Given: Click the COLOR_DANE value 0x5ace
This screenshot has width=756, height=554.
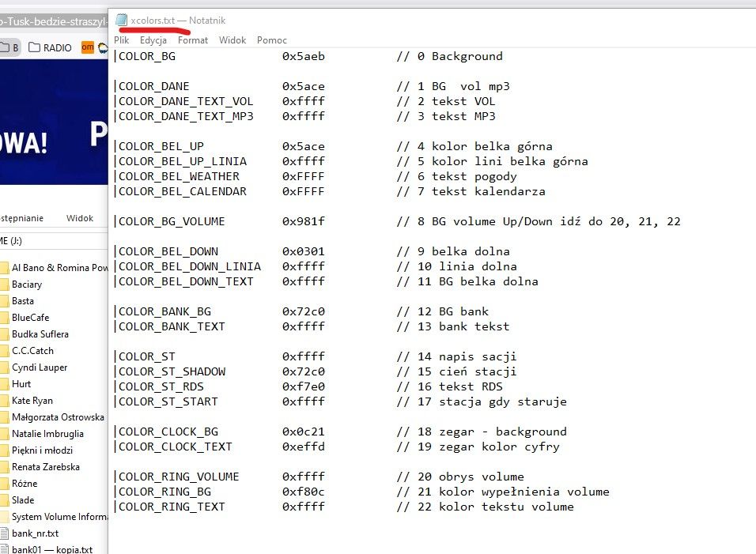Looking at the screenshot, I should [303, 86].
